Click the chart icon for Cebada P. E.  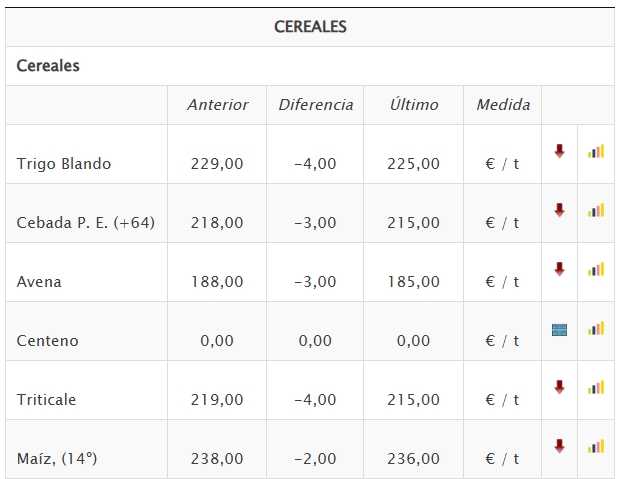pos(596,210)
